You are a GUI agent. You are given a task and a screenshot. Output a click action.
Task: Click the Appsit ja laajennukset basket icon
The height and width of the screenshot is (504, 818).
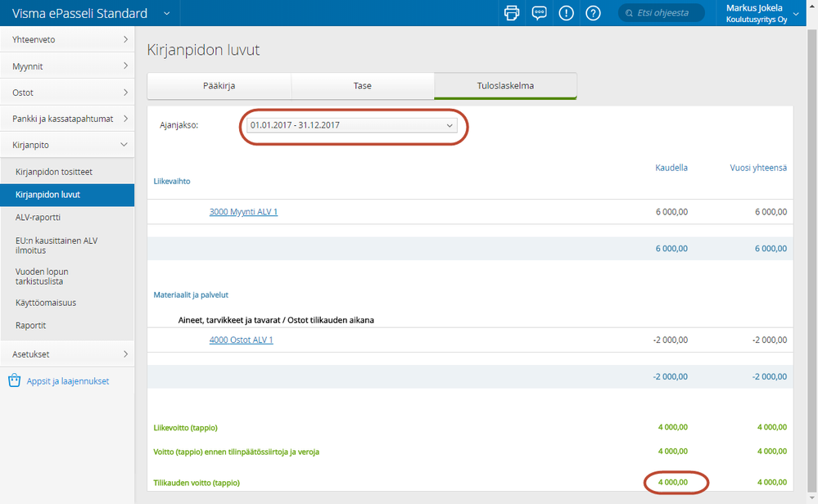14,380
